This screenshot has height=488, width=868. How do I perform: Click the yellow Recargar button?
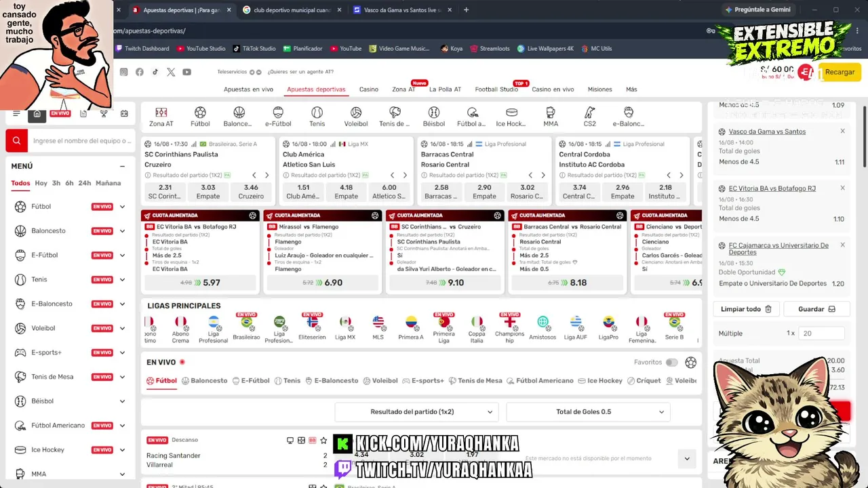coord(840,72)
